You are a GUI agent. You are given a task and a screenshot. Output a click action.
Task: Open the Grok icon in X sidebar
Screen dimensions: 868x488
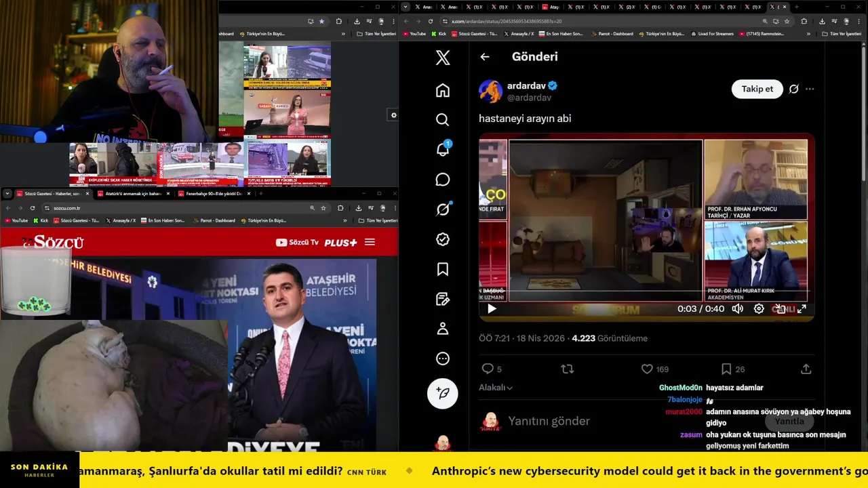443,209
